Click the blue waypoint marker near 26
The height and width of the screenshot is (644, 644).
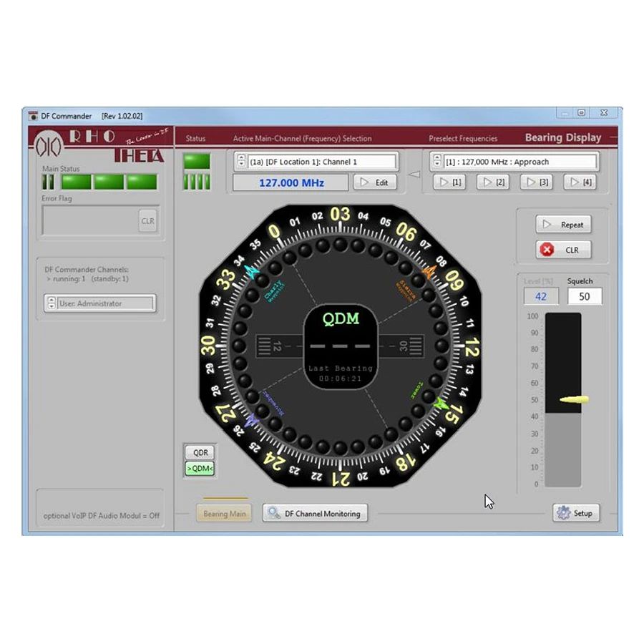[x=250, y=421]
